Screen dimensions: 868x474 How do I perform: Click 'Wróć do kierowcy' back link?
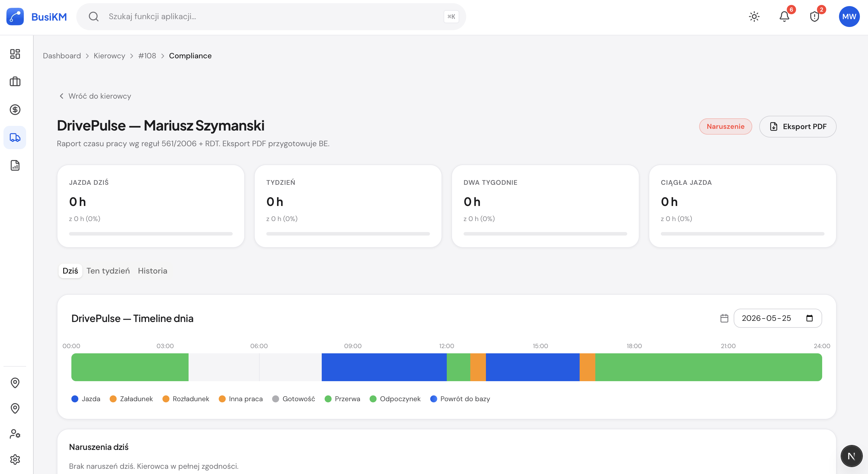click(95, 96)
